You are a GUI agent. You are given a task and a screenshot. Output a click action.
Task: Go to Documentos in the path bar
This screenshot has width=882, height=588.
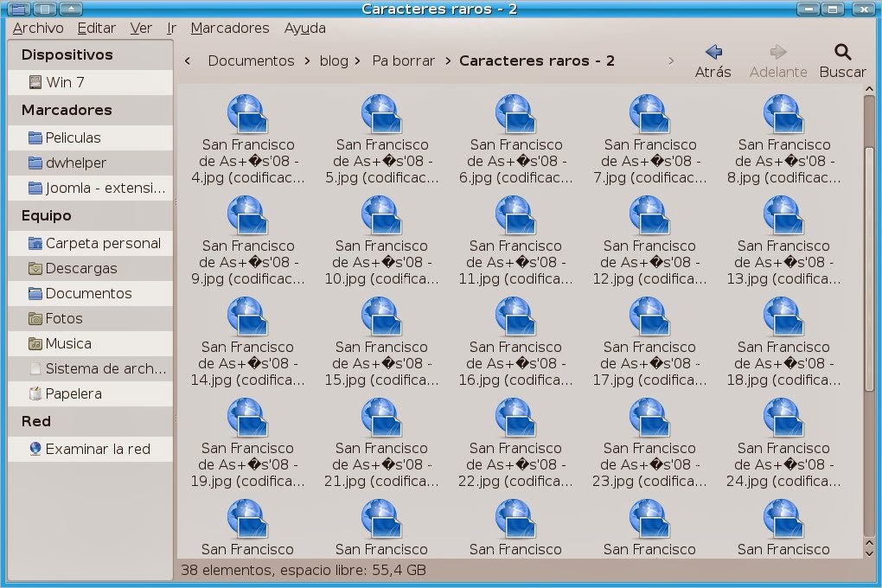251,61
